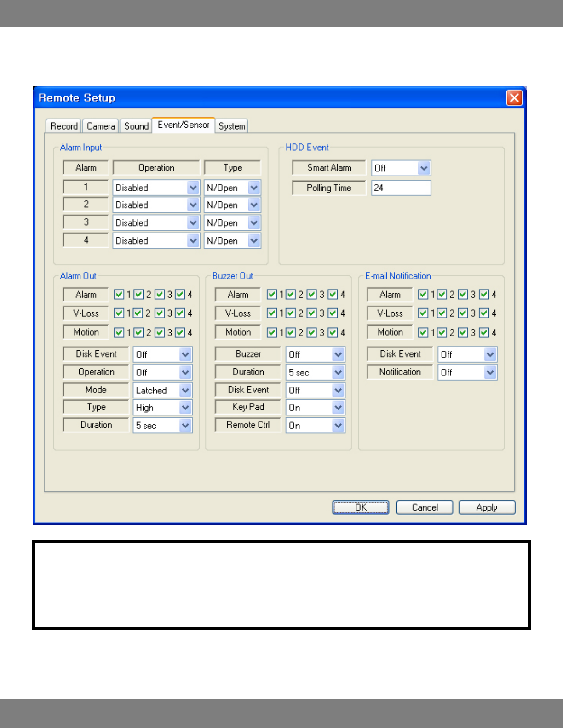This screenshot has height=728, width=563.
Task: Uncheck Alarm Out Alarm channel 1
Action: [119, 294]
